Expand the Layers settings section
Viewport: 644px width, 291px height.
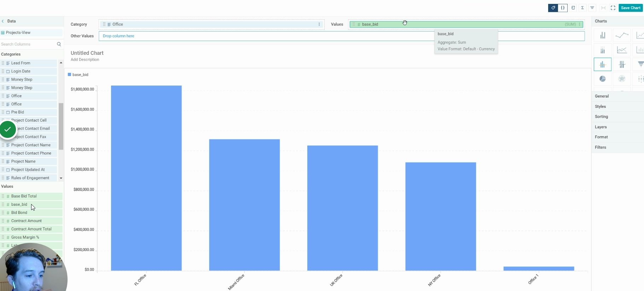point(617,127)
